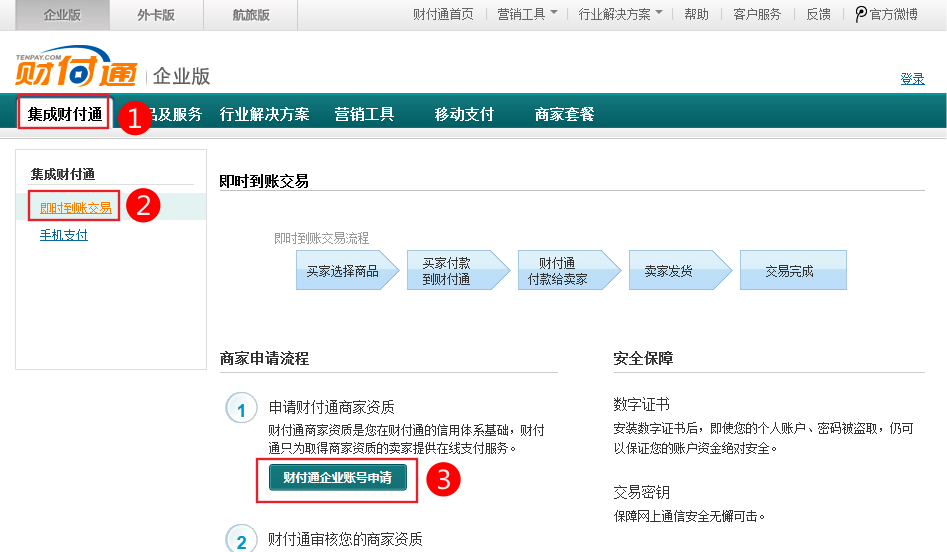Switch to the 企业版 tab
947x552 pixels.
pos(61,14)
